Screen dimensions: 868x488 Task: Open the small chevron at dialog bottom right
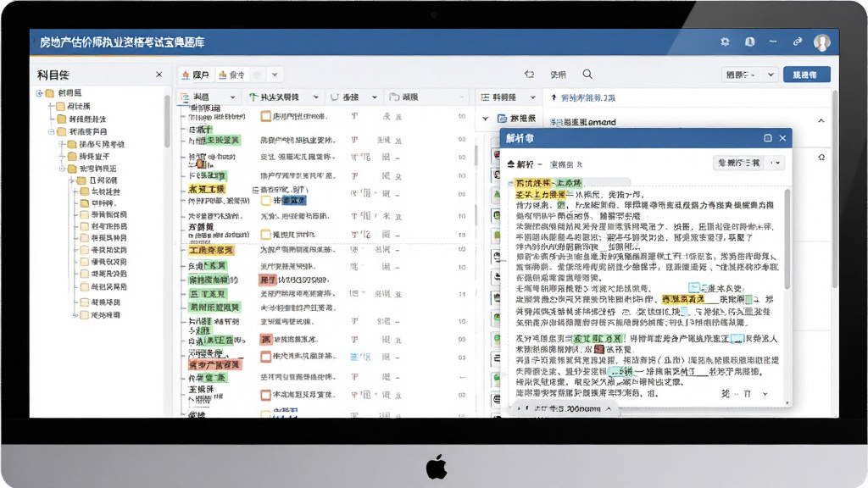(765, 394)
